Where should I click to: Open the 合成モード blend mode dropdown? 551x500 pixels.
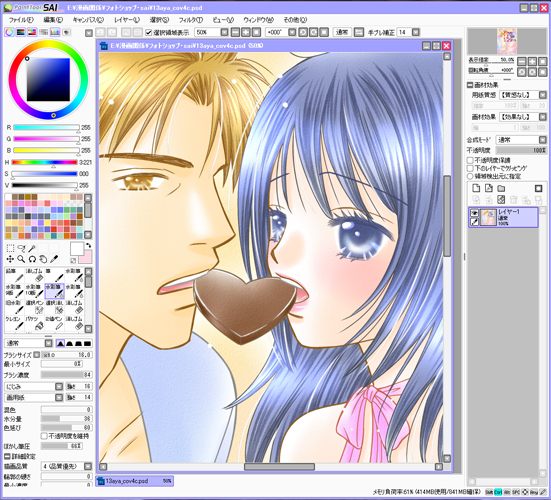click(543, 140)
